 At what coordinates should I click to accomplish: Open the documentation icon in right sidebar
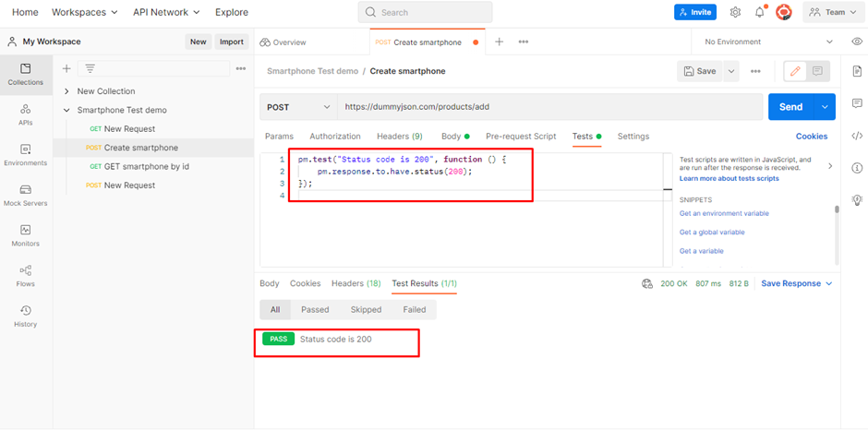(x=857, y=71)
